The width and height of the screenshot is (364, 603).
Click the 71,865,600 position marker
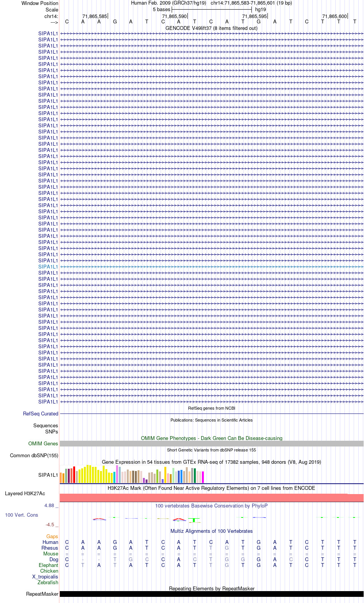point(334,16)
